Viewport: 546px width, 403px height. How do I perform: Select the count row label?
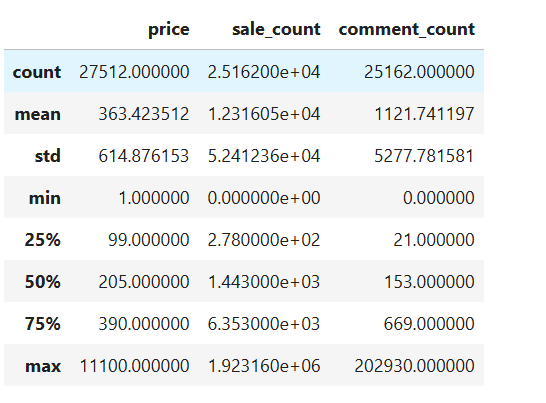pyautogui.click(x=37, y=72)
